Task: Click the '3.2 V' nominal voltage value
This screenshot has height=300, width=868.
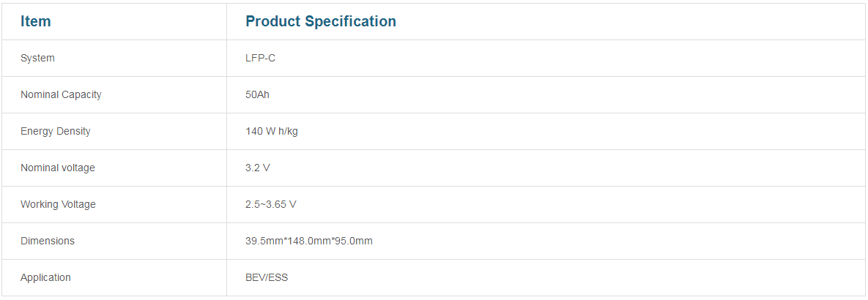Action: [x=258, y=168]
